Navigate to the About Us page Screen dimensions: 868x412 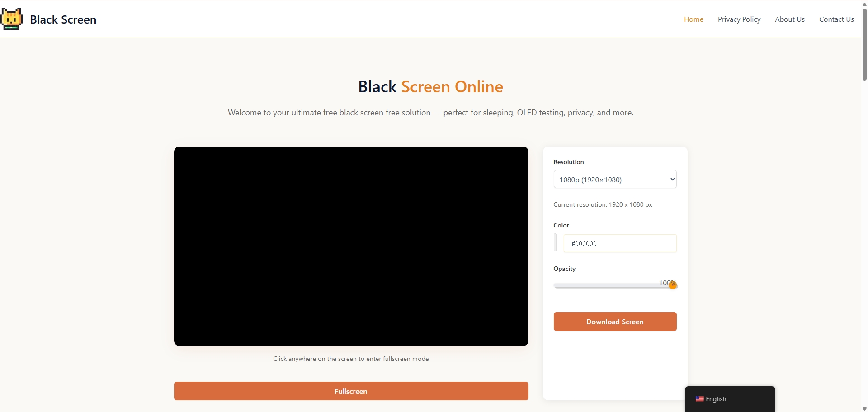(x=790, y=19)
